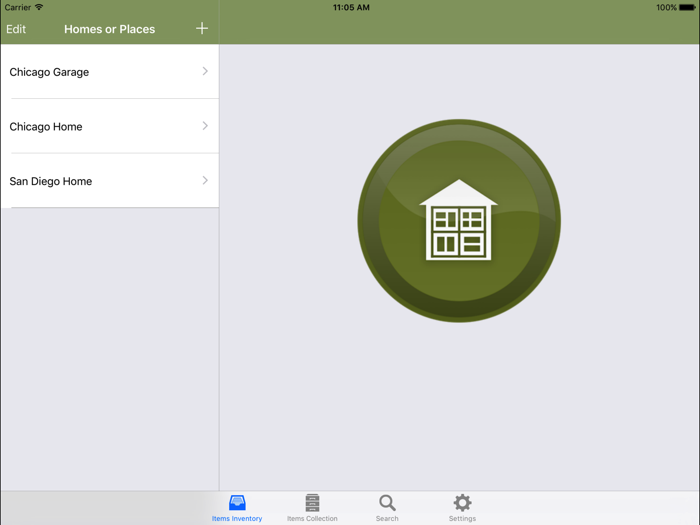The image size is (700, 525).
Task: Open the Items Collection drawer icon
Action: [x=312, y=503]
